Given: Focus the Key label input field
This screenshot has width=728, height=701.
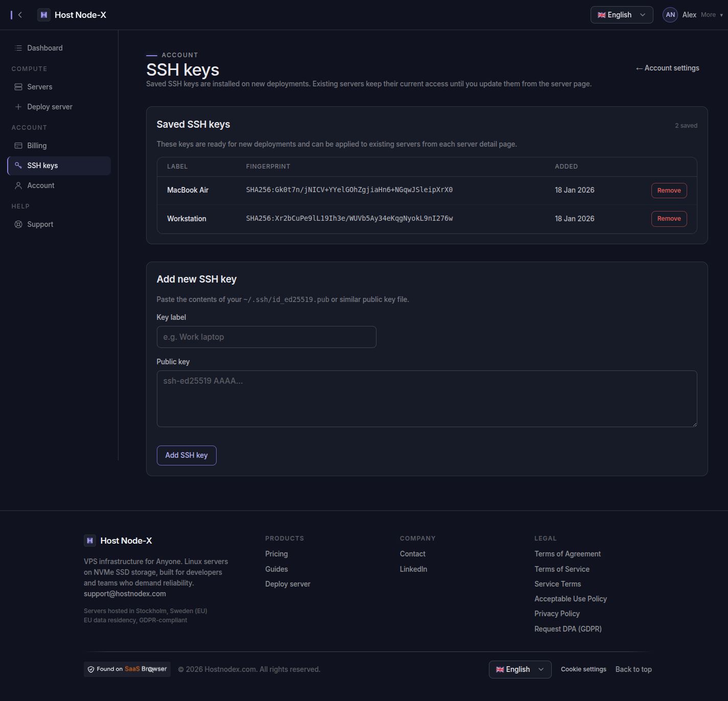Looking at the screenshot, I should [267, 337].
